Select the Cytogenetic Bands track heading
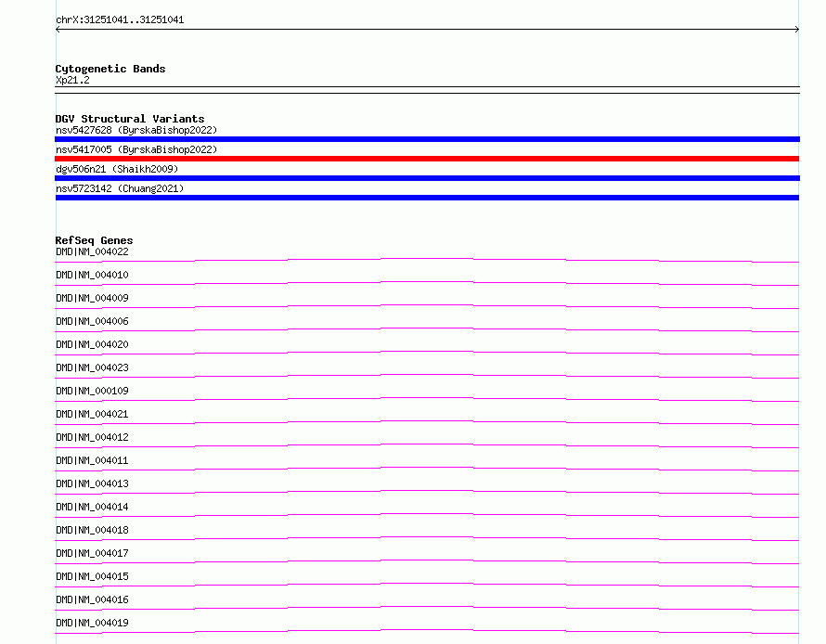 tap(110, 69)
